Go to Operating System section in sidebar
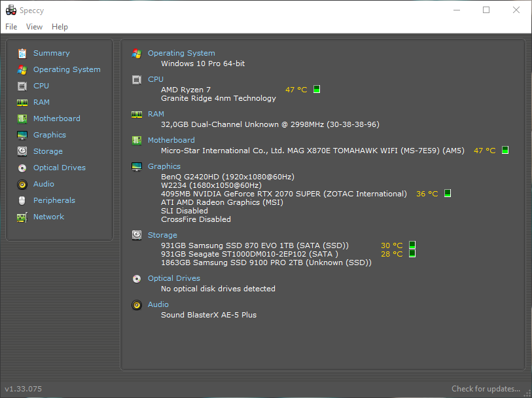 point(67,69)
